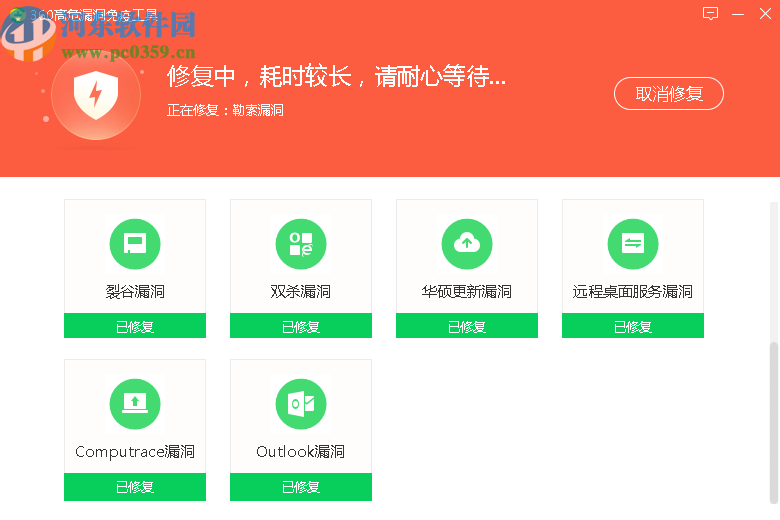The width and height of the screenshot is (780, 520).
Task: Close the 360 vulnerability tool window
Action: 765,13
